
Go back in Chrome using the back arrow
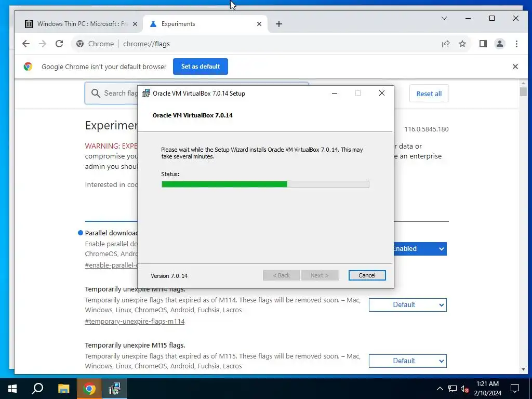click(x=26, y=44)
